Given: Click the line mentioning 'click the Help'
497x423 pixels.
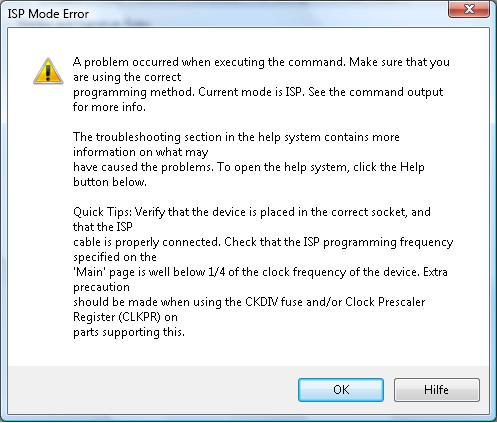Looking at the screenshot, I should [x=249, y=167].
